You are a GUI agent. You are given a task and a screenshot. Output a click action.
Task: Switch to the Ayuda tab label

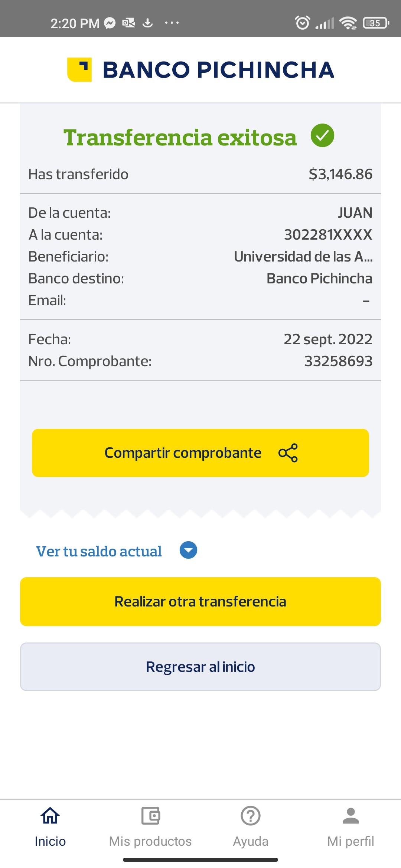point(251,841)
